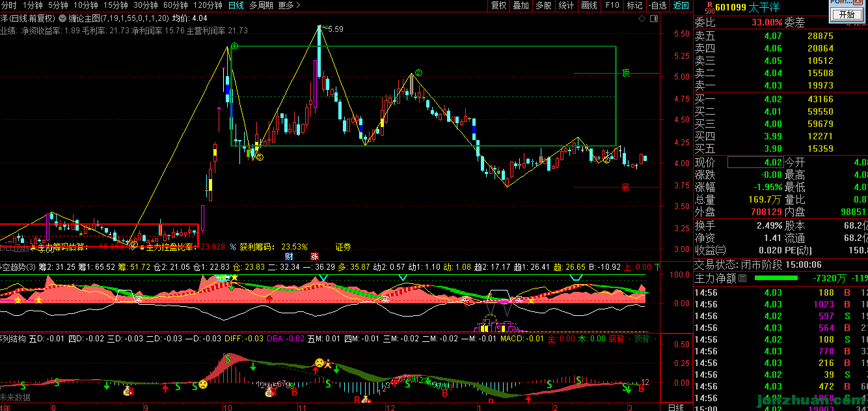The height and width of the screenshot is (411, 868).
Task: Click the 开始 button
Action: pyautogui.click(x=847, y=14)
